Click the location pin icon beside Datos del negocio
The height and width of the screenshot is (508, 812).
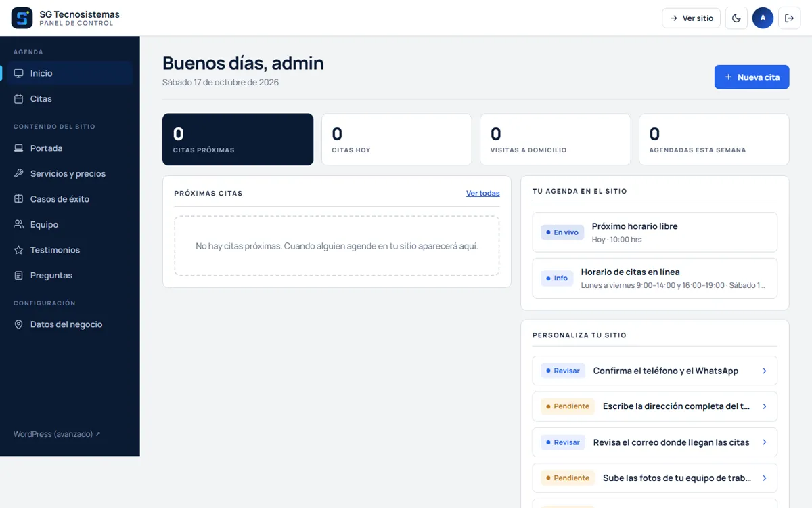point(19,324)
